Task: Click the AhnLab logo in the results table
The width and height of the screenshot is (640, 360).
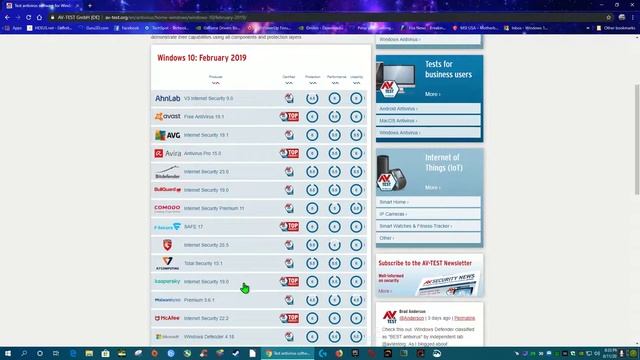Action: coord(167,98)
